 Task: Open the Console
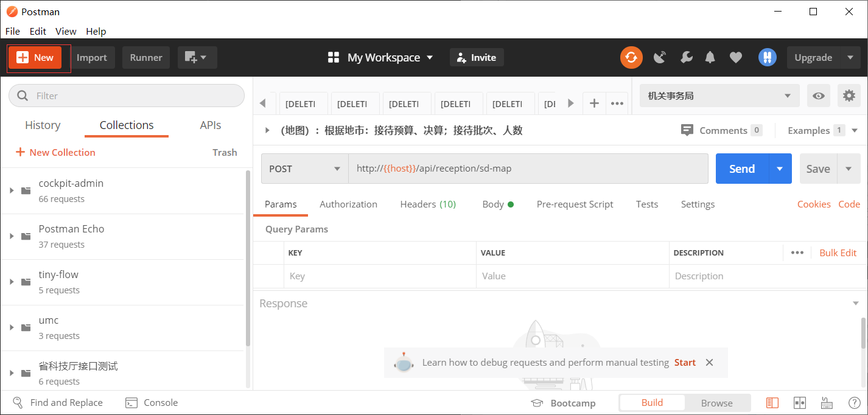[152, 403]
